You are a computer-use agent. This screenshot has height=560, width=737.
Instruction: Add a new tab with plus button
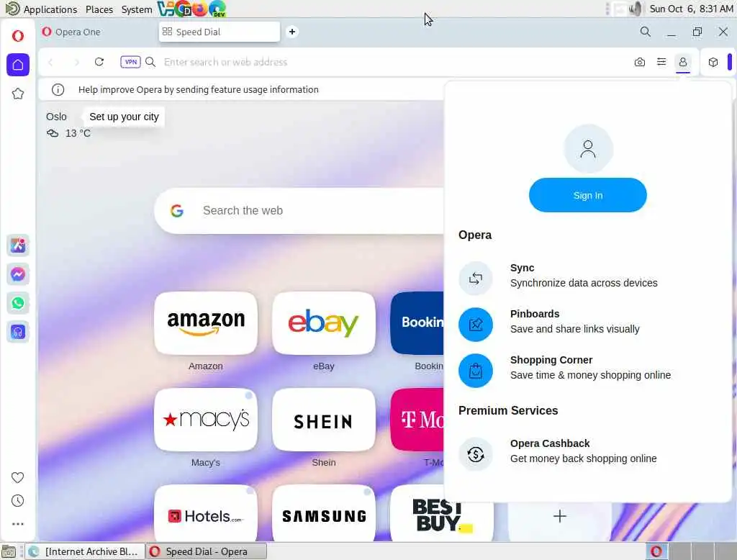(x=292, y=32)
